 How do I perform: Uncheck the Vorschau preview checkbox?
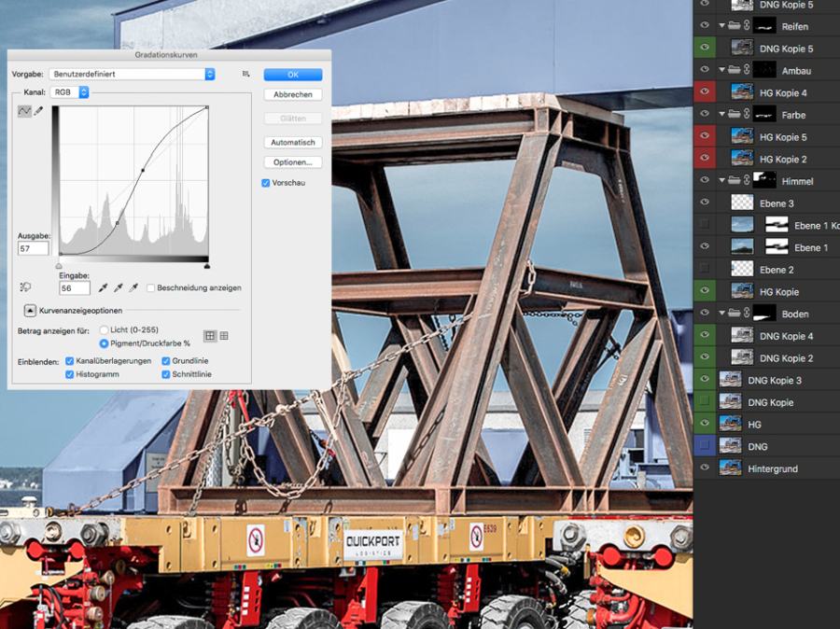pyautogui.click(x=266, y=183)
